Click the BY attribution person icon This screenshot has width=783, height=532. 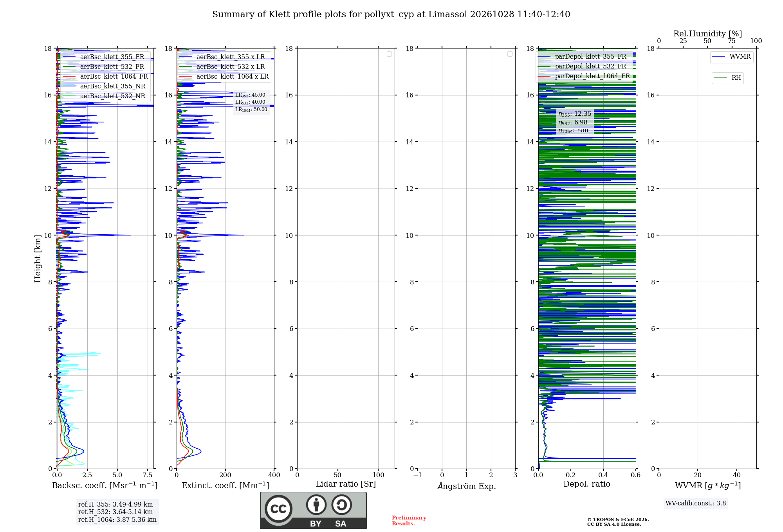click(316, 505)
